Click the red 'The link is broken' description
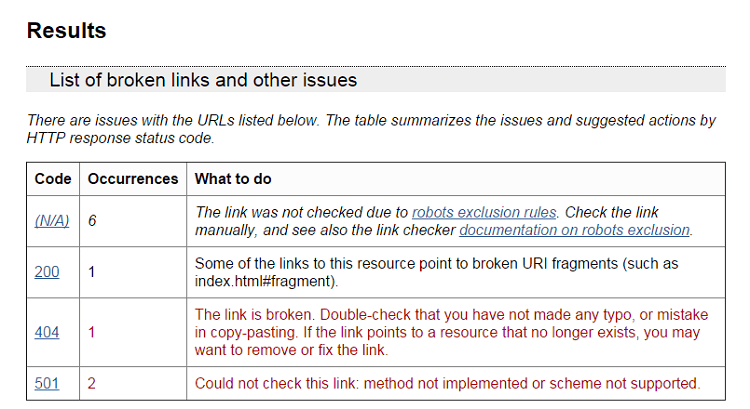This screenshot has height=409, width=750. pos(451,332)
